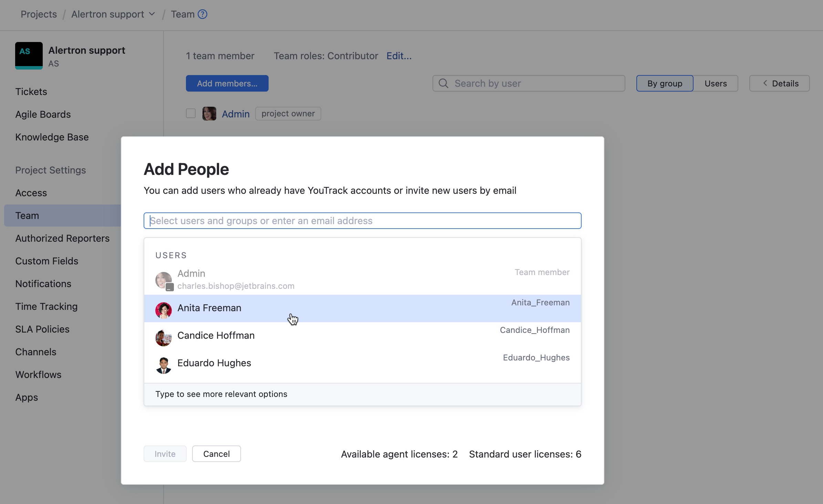Expand the Alertron support project dropdown
Viewport: 823px width, 504px height.
[x=152, y=14]
